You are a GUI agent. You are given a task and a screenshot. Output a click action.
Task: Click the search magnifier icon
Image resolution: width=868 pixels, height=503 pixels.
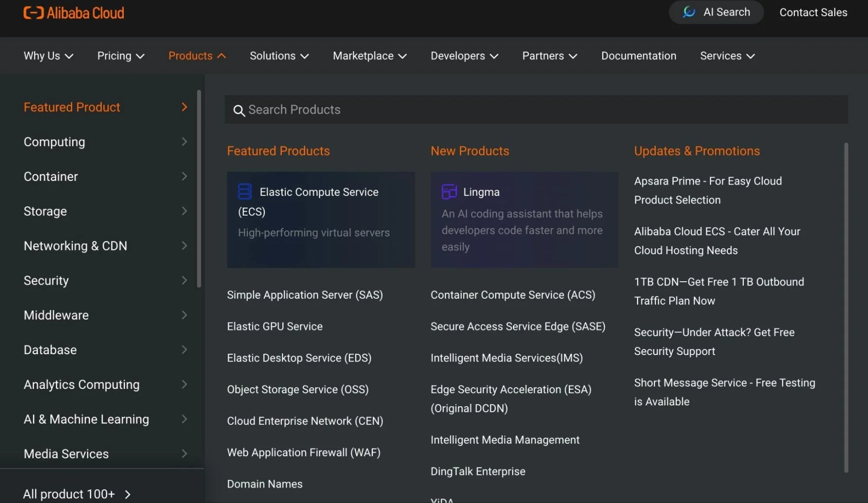point(239,111)
